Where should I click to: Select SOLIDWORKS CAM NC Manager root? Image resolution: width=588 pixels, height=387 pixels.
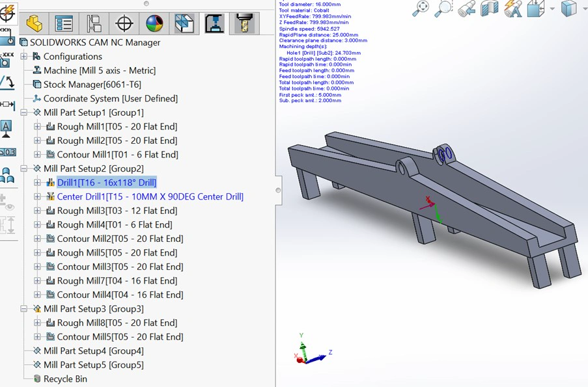pyautogui.click(x=95, y=42)
